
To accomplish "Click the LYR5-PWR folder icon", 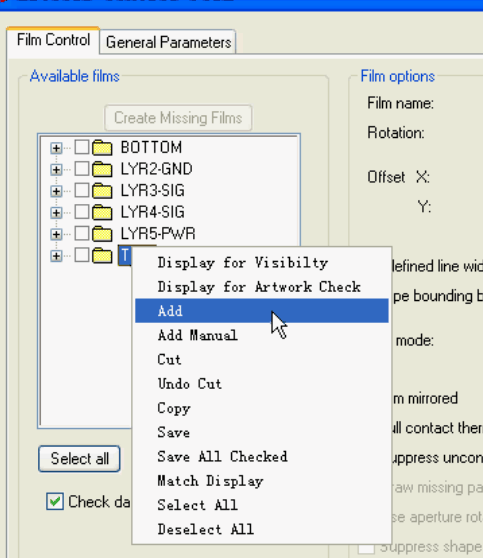I will point(102,234).
